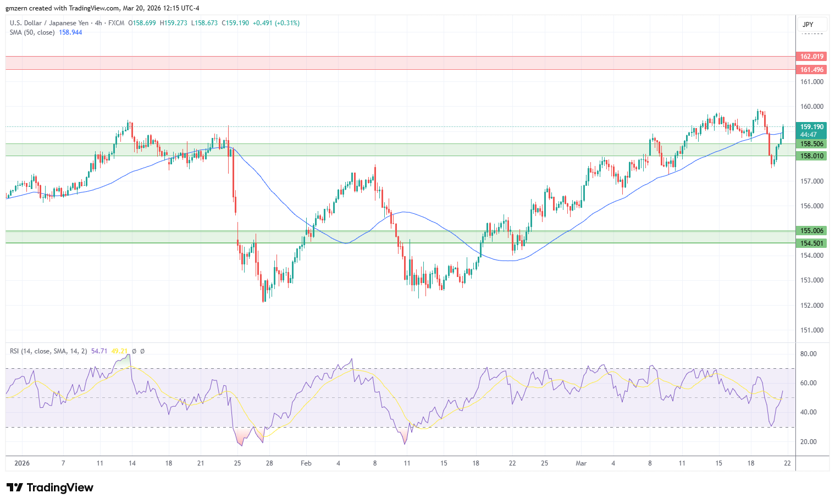835x504 pixels.
Task: Click the 2026 year label on time axis
Action: 22,463
